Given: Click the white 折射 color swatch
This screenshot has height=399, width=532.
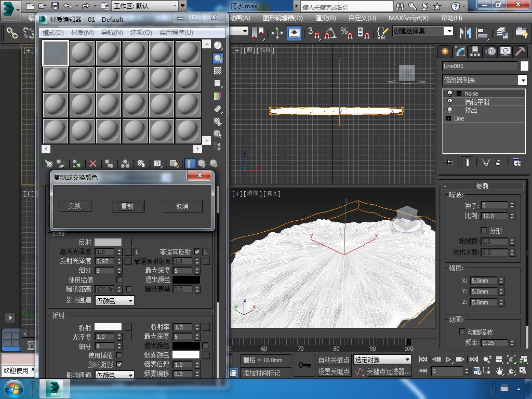Looking at the screenshot, I should [108, 327].
